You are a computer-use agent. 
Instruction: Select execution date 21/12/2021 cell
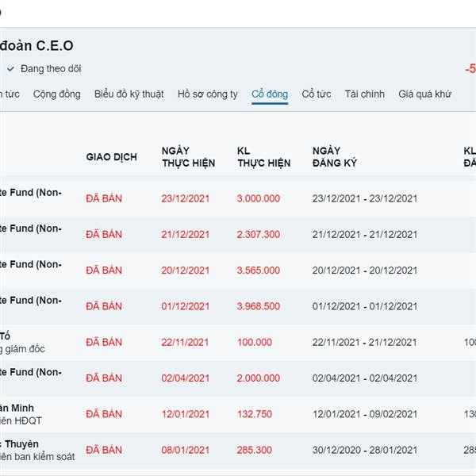click(x=185, y=234)
